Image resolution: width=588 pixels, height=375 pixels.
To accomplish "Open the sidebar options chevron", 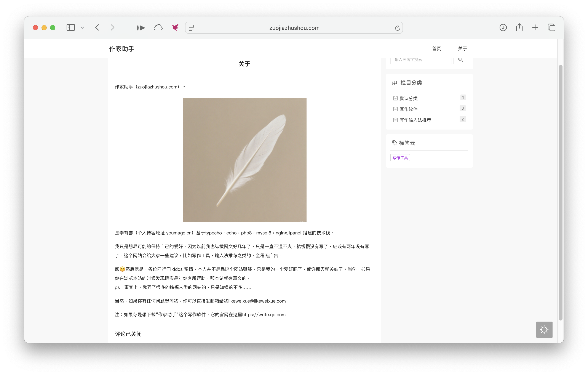I will [82, 28].
